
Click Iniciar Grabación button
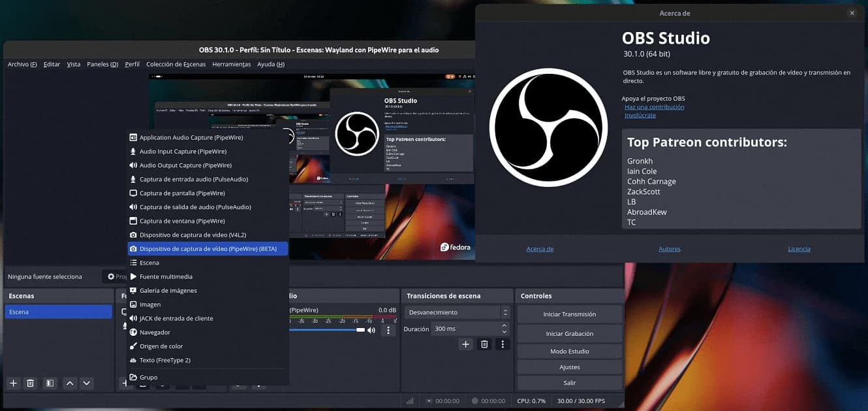coord(570,334)
